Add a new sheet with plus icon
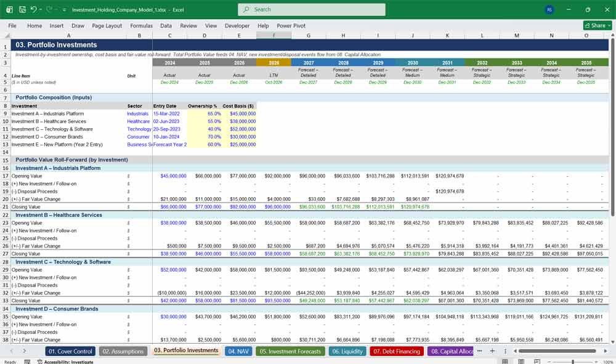This screenshot has height=364, width=616. click(492, 351)
